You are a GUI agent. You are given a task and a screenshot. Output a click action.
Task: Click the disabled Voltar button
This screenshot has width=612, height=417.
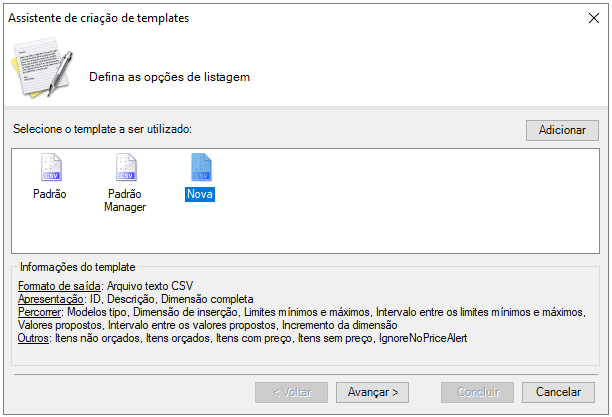(x=291, y=392)
